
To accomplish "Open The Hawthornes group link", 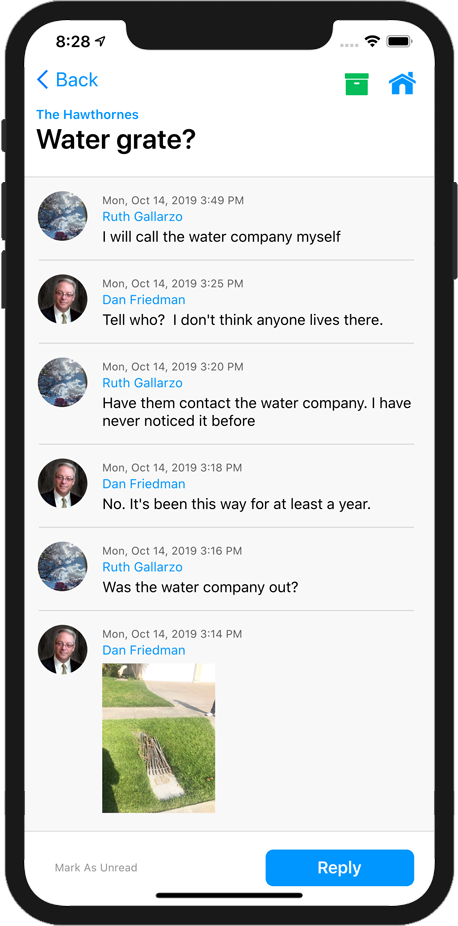I will coord(87,115).
